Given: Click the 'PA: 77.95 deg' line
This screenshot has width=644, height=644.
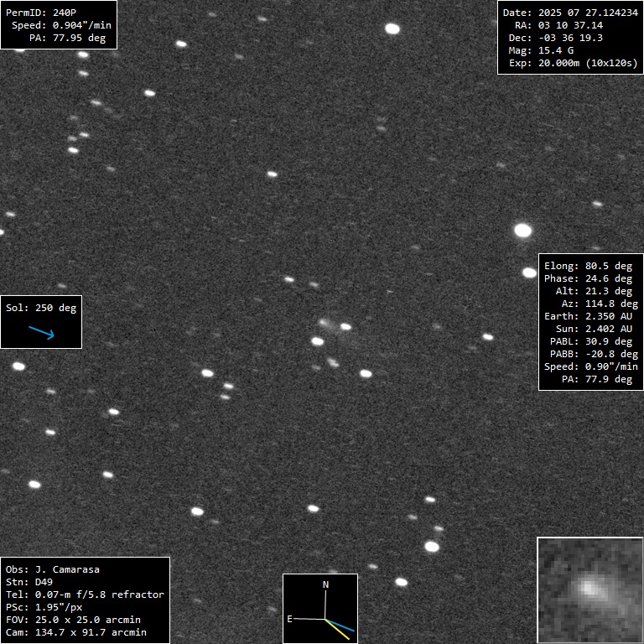Looking at the screenshot, I should [x=67, y=39].
